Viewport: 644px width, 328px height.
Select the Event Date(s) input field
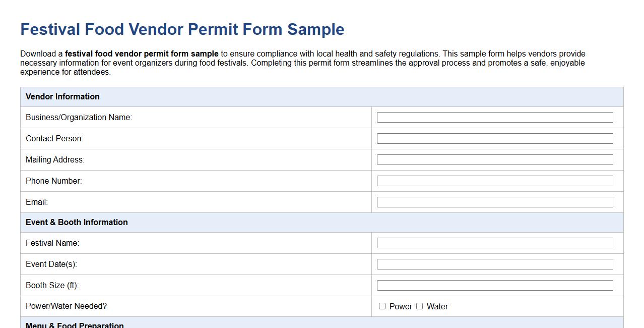click(494, 264)
